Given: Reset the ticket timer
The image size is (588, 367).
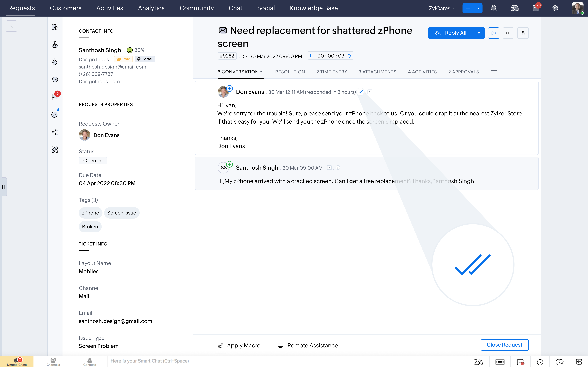Looking at the screenshot, I should pyautogui.click(x=349, y=56).
